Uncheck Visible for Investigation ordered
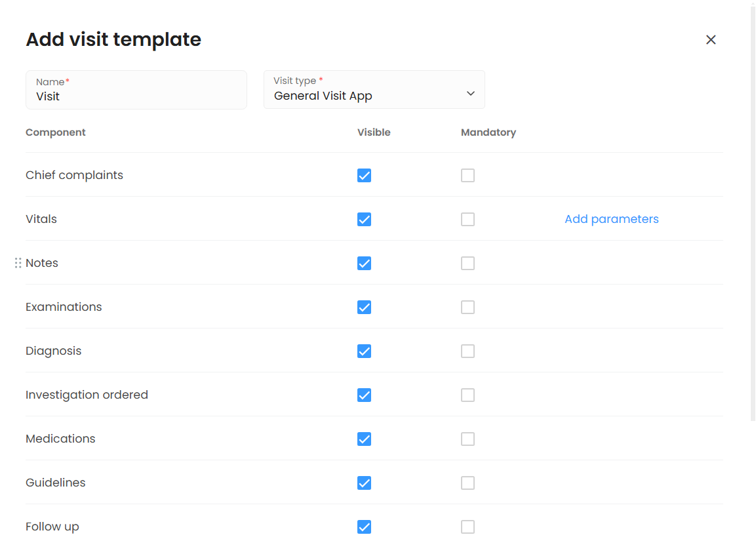The width and height of the screenshot is (756, 539). pos(365,395)
